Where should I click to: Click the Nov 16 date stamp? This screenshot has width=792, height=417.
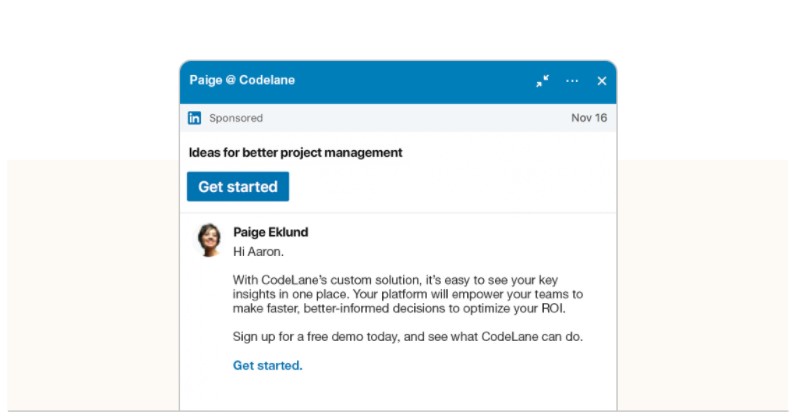589,118
